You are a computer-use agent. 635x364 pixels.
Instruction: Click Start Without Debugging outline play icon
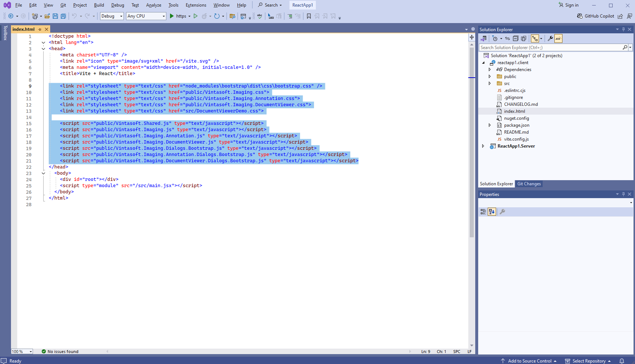coord(196,16)
